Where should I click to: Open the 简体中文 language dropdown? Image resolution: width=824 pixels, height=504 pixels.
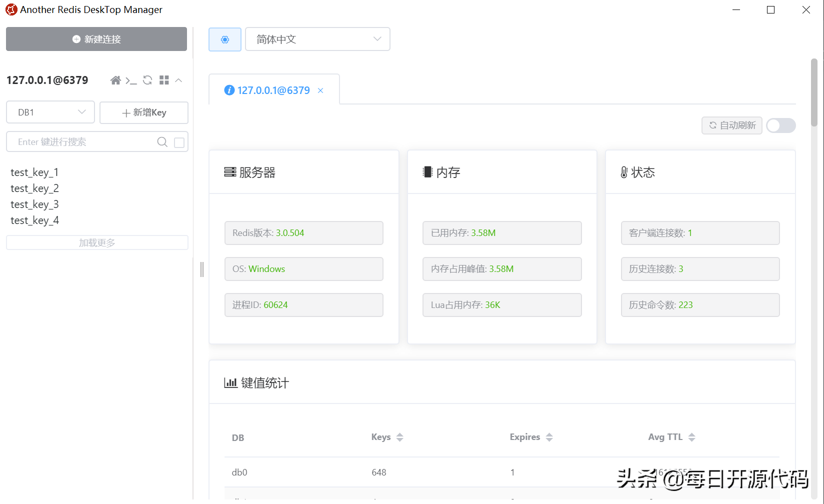[318, 39]
